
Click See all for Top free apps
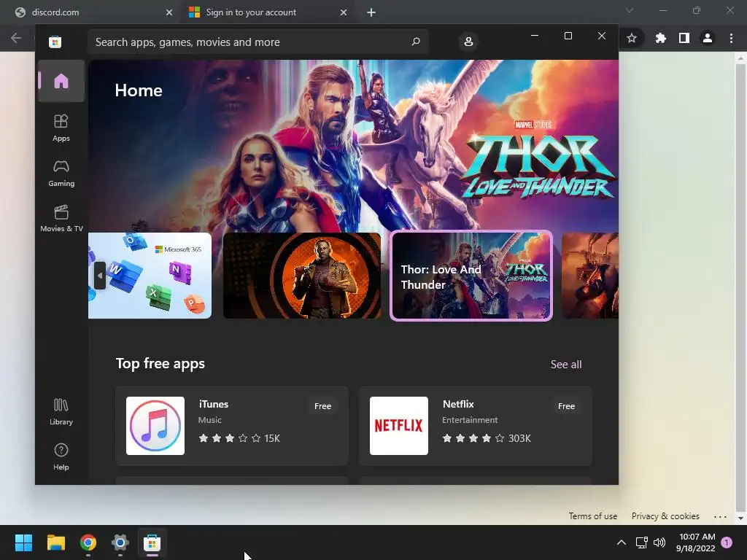pyautogui.click(x=566, y=365)
